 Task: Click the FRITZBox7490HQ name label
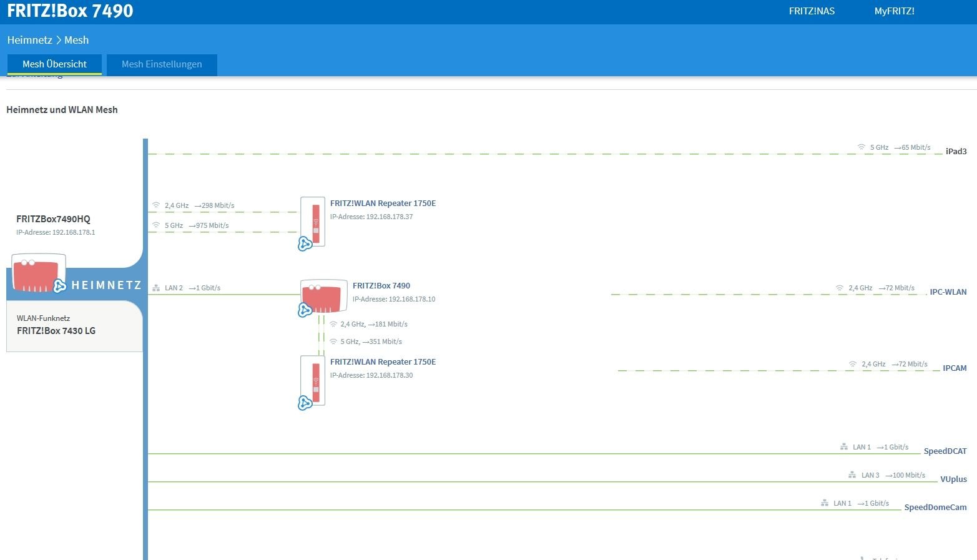53,219
